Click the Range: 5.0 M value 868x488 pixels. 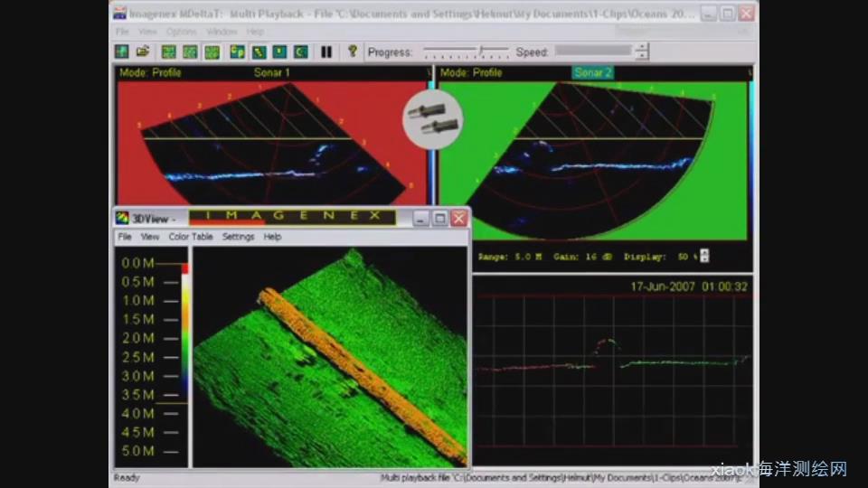509,257
